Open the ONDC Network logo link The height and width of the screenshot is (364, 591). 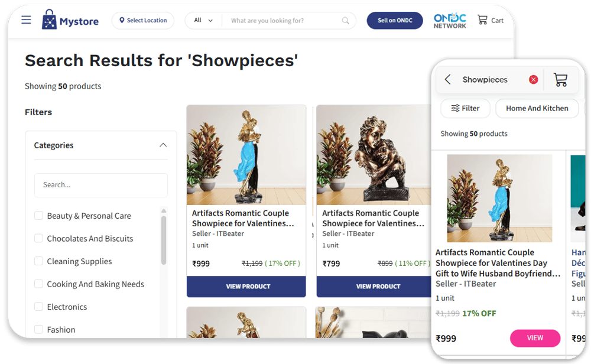(x=450, y=21)
